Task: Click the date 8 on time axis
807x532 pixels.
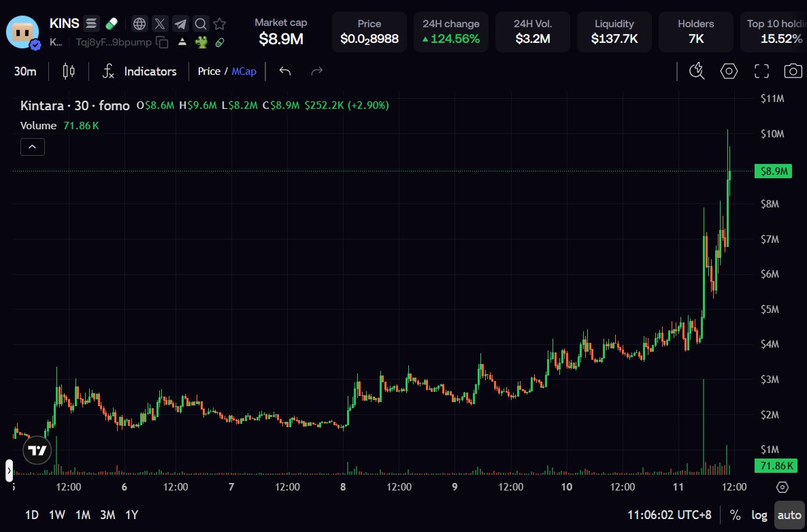Action: (x=343, y=486)
